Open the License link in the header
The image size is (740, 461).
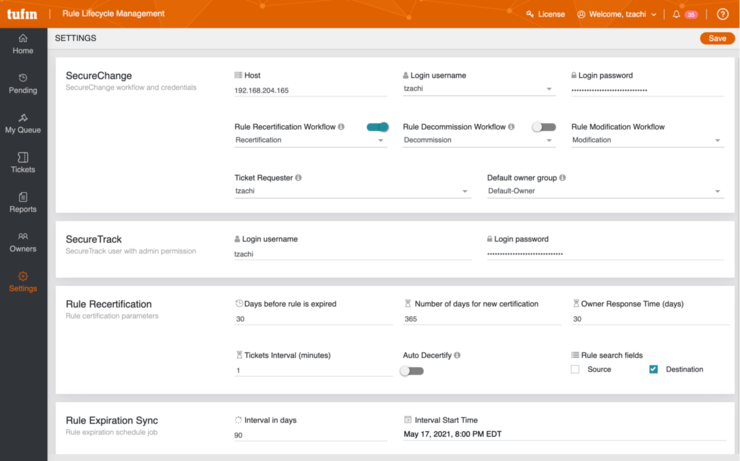(551, 14)
